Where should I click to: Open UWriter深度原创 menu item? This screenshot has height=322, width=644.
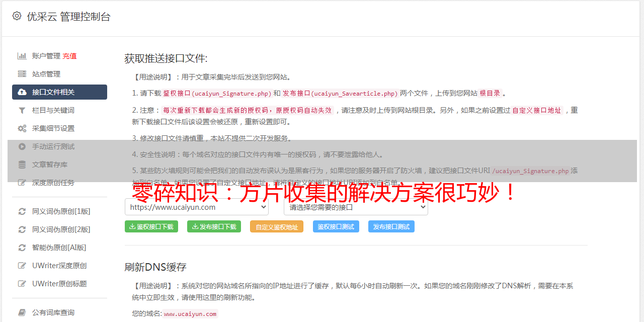[59, 266]
